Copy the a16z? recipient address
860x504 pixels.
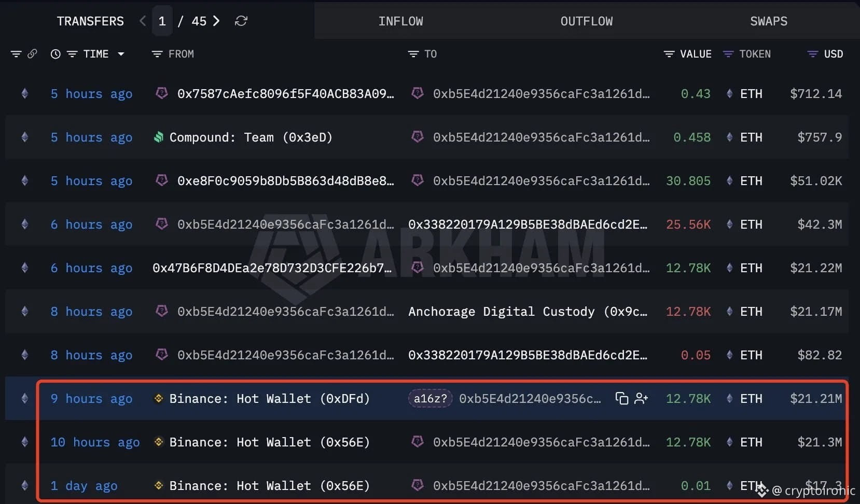[621, 398]
